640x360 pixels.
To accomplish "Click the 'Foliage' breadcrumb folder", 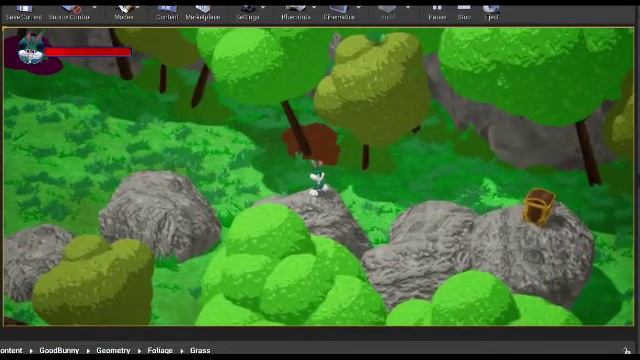I will point(160,351).
